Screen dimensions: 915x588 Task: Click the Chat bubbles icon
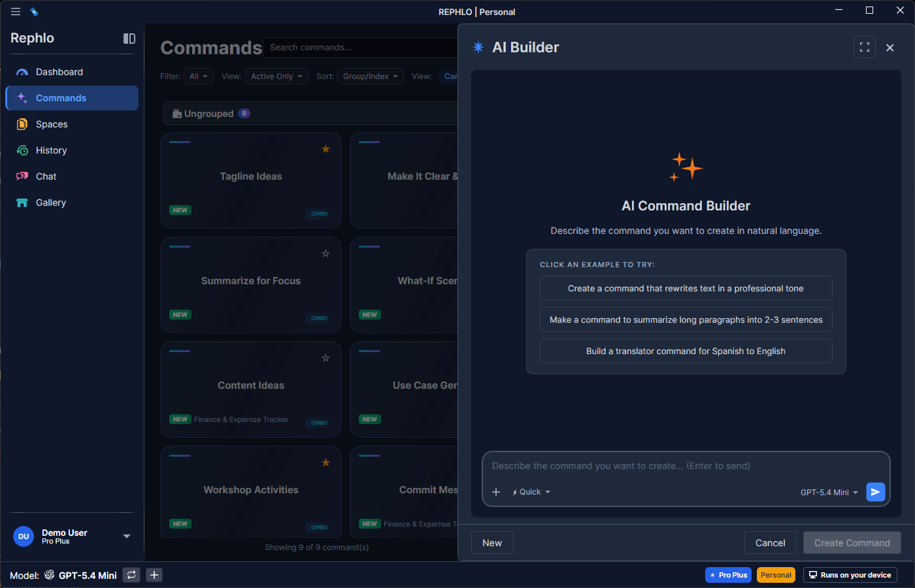(22, 176)
